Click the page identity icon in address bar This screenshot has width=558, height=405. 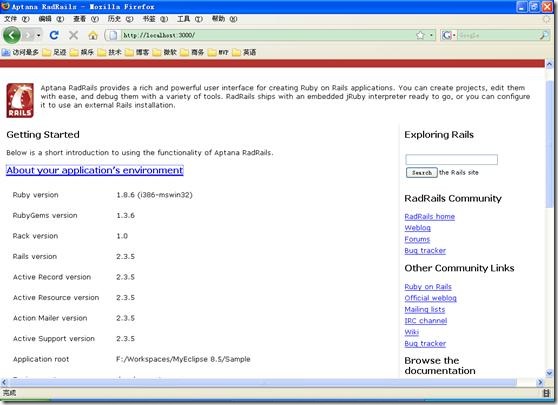click(x=113, y=35)
